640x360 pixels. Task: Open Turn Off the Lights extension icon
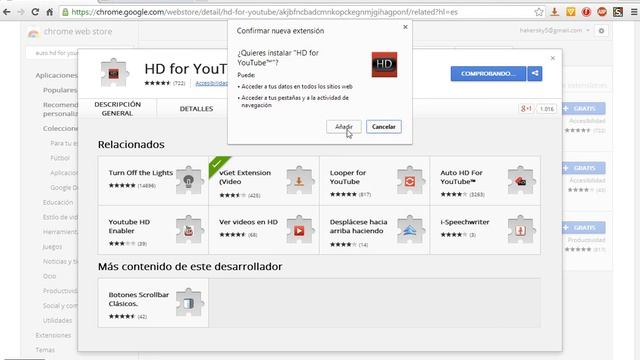pyautogui.click(x=189, y=180)
